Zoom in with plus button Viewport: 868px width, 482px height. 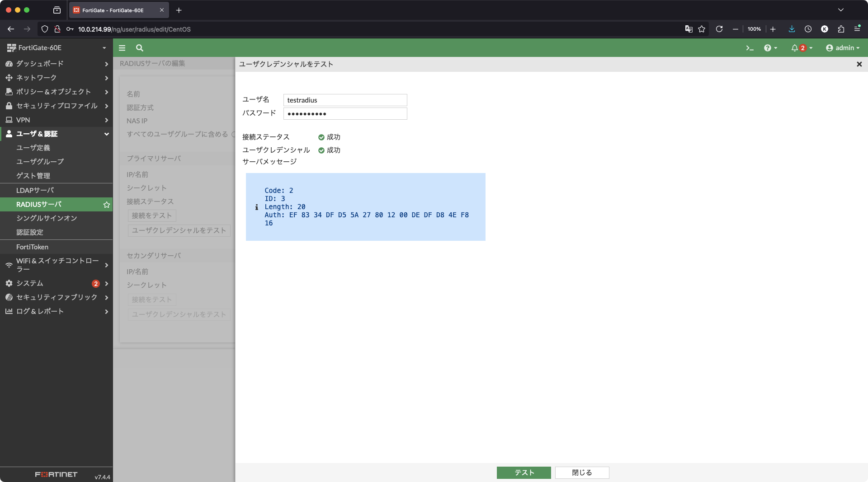point(773,29)
